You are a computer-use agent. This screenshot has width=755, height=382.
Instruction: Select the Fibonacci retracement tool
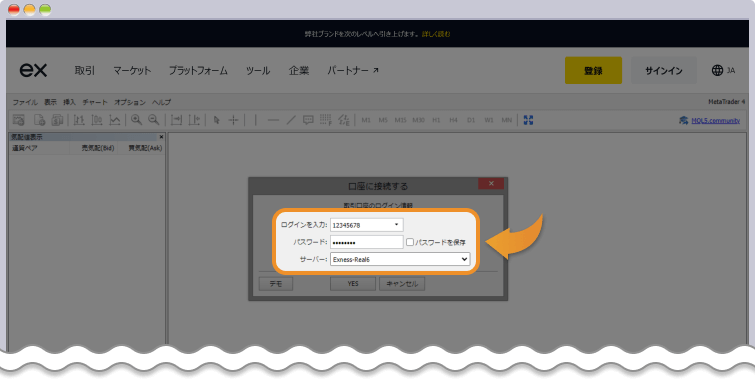pyautogui.click(x=326, y=120)
